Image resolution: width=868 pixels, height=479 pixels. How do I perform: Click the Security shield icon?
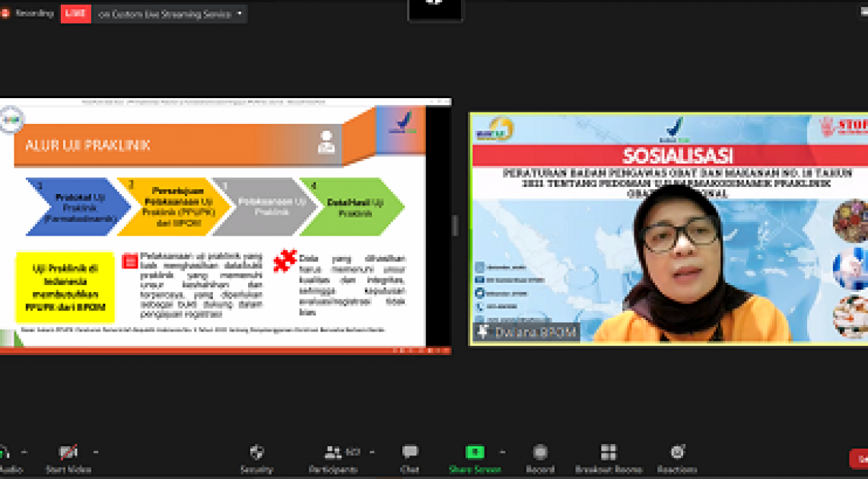(256, 453)
